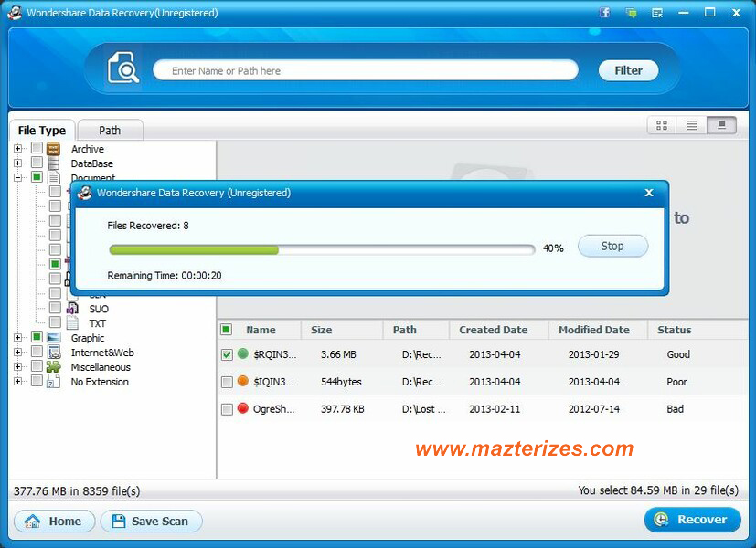Sort by Size column header
Viewport: 756px width, 548px height.
(342, 330)
